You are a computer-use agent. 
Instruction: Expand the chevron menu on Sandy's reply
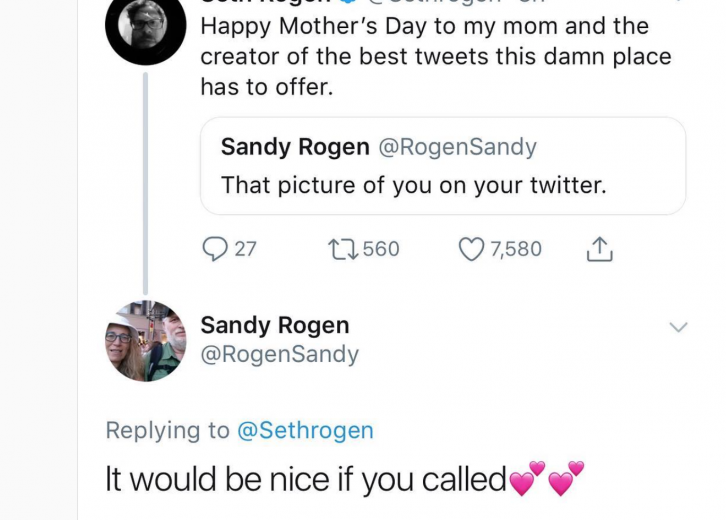(x=678, y=327)
